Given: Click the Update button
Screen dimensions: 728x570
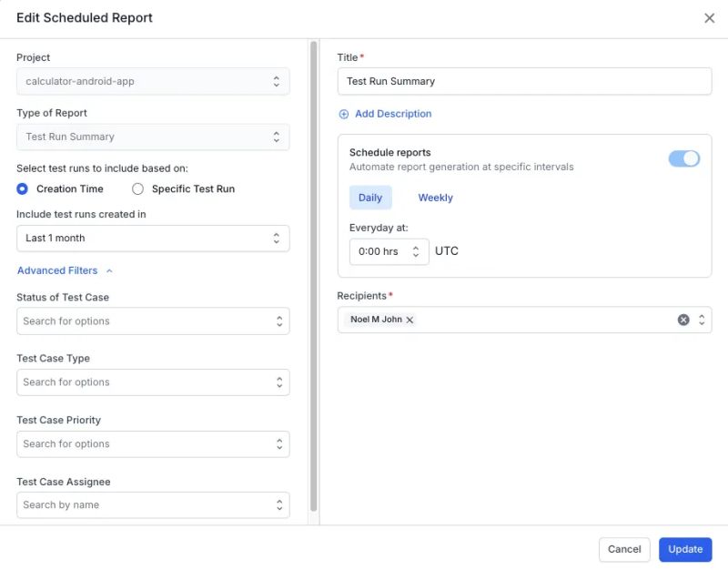Looking at the screenshot, I should pyautogui.click(x=685, y=549).
